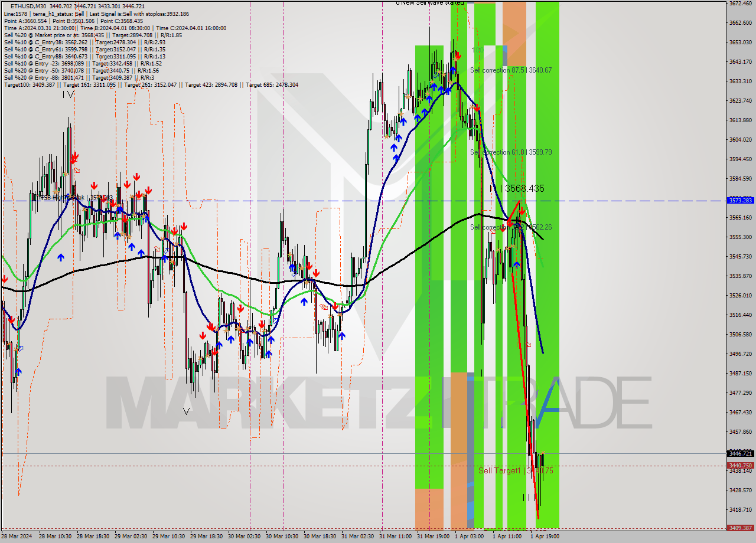The image size is (756, 543).
Task: Select the 'Sell %20 @ Entry -50' line
Action: [82, 70]
